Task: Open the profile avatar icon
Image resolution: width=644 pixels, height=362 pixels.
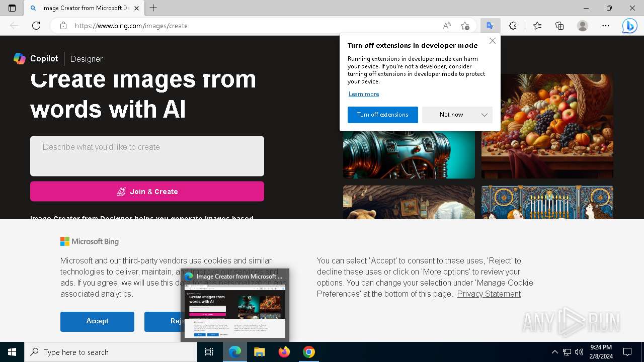Action: point(583,26)
